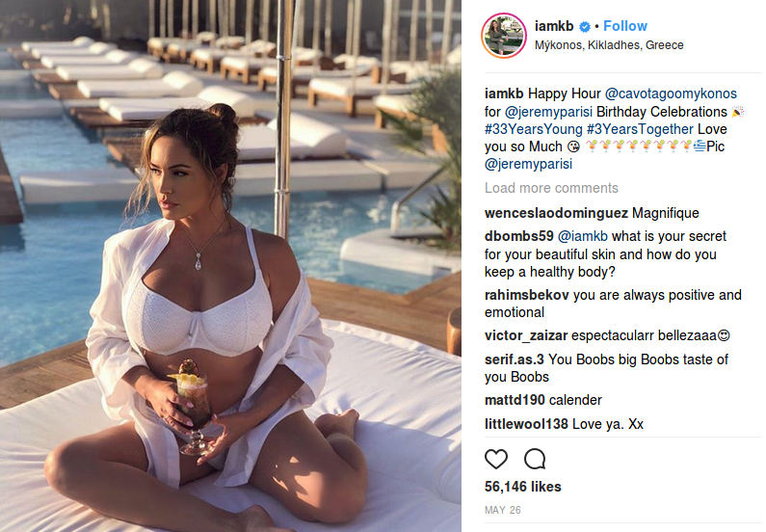Image resolution: width=766 pixels, height=532 pixels.
Task: Open first @jeremyparisi mention in caption
Action: pyautogui.click(x=548, y=112)
